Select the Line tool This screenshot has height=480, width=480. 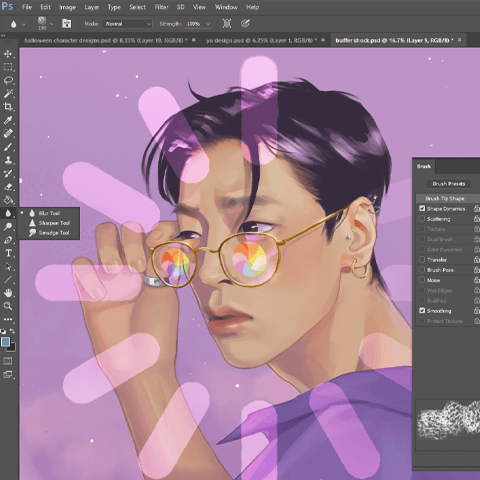8,280
